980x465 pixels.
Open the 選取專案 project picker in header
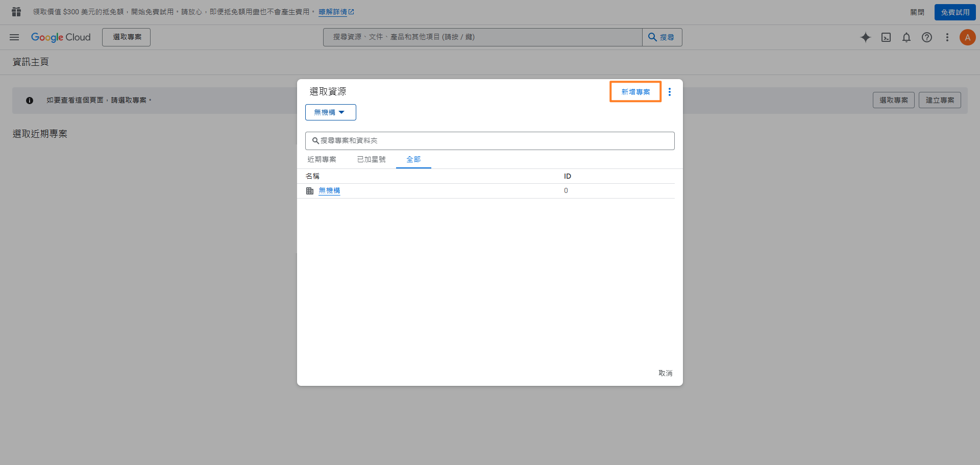(126, 37)
